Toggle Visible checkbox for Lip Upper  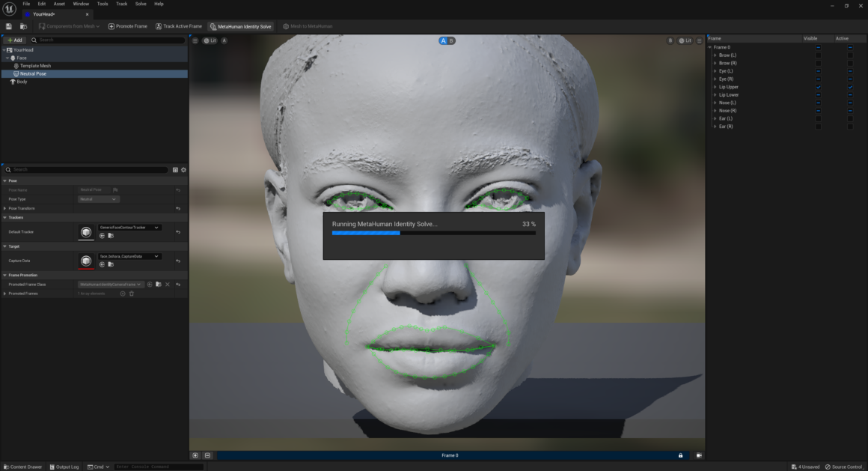pos(818,87)
